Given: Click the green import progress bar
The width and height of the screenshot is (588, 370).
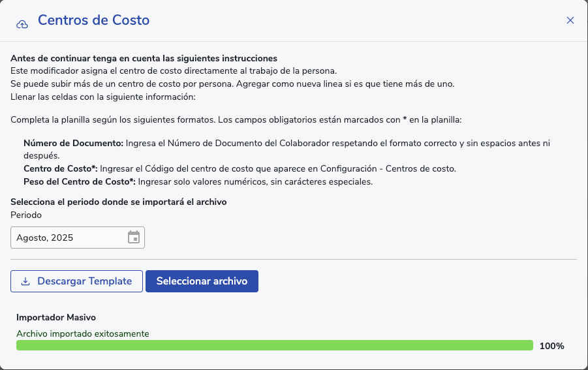Looking at the screenshot, I should 274,346.
